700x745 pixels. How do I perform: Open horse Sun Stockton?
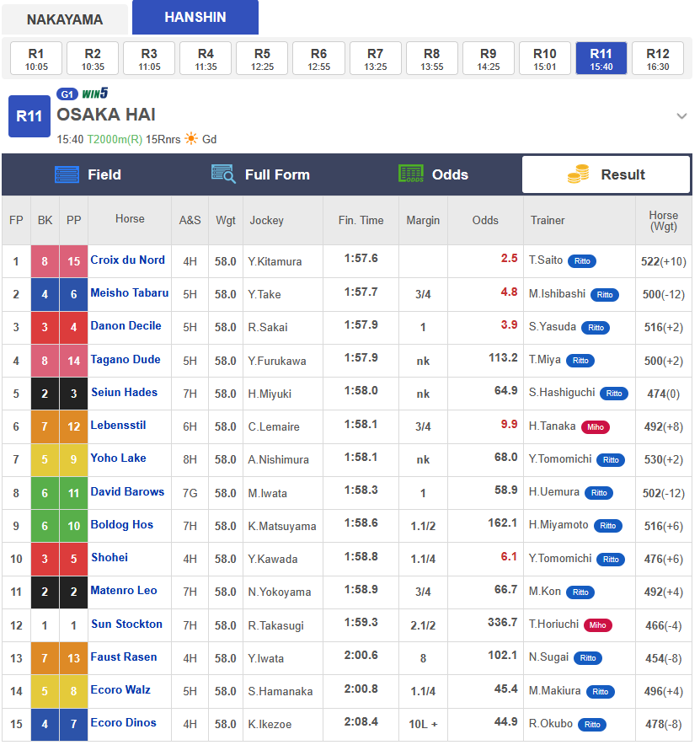127,624
